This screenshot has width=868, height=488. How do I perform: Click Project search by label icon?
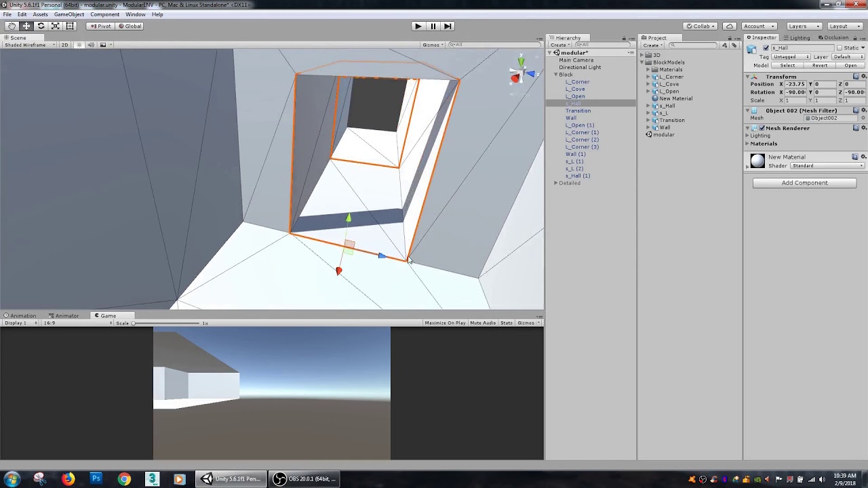point(734,45)
